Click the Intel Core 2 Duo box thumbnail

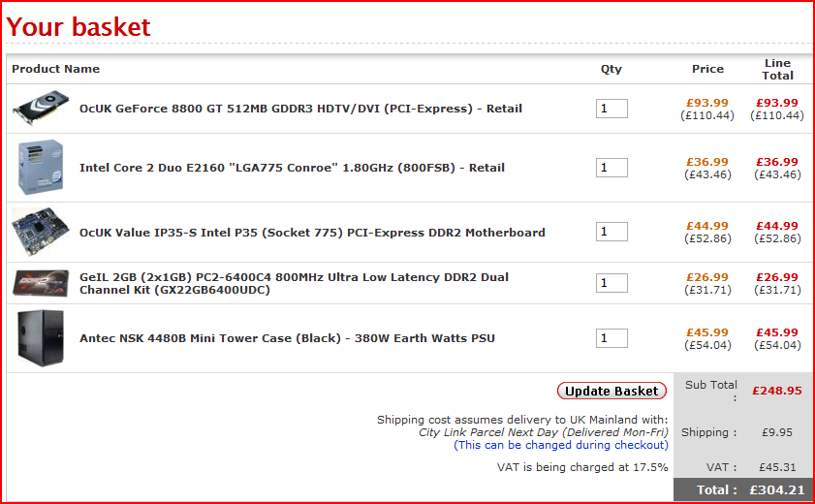tap(41, 168)
